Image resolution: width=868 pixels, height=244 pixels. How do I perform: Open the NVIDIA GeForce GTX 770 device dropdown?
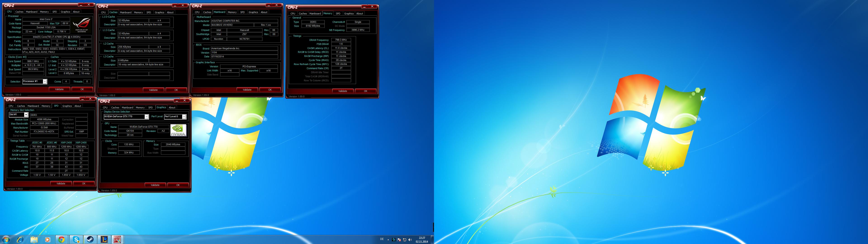point(146,117)
